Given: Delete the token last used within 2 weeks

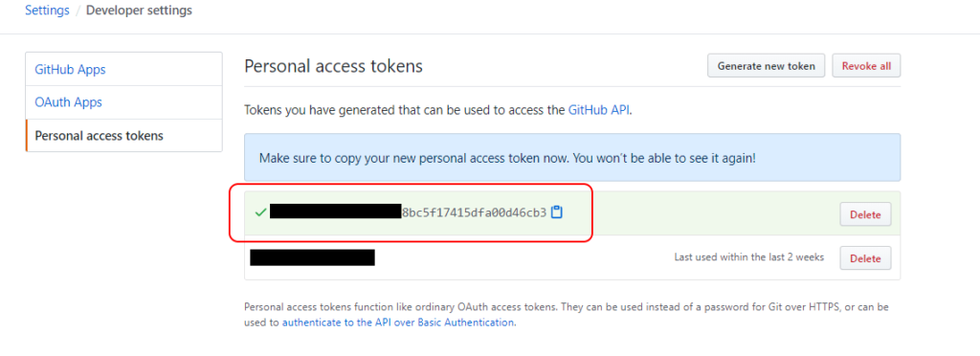Looking at the screenshot, I should click(x=865, y=258).
